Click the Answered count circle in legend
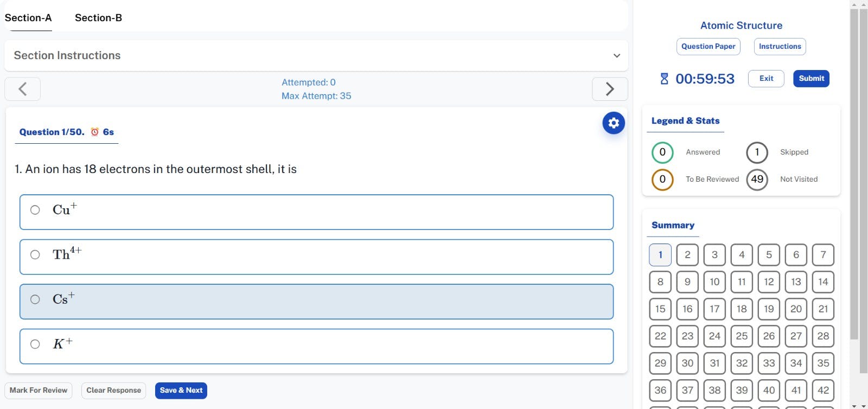The image size is (868, 409). (662, 152)
